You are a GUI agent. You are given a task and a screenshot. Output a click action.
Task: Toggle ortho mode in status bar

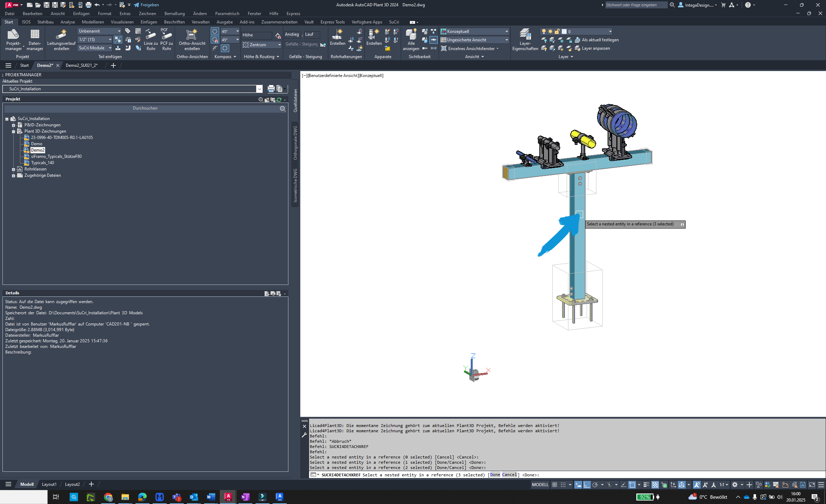coord(587,485)
